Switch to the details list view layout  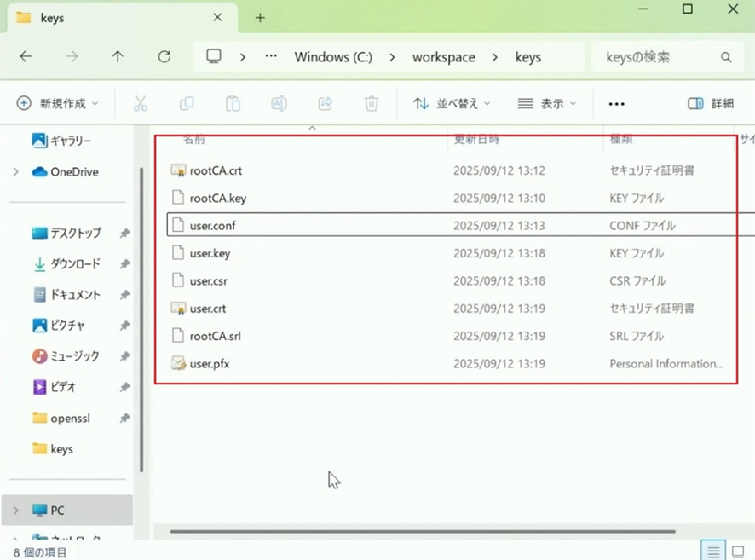click(x=715, y=551)
